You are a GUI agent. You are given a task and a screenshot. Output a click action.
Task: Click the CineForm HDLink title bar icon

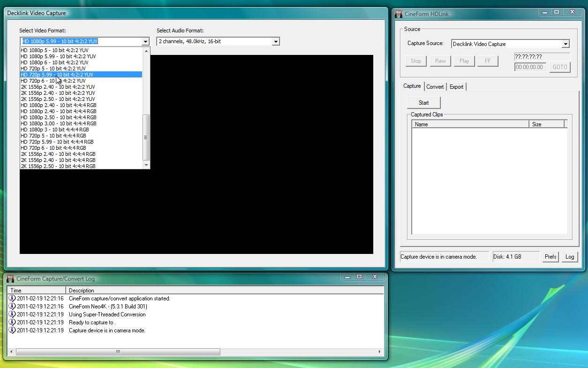pos(399,14)
